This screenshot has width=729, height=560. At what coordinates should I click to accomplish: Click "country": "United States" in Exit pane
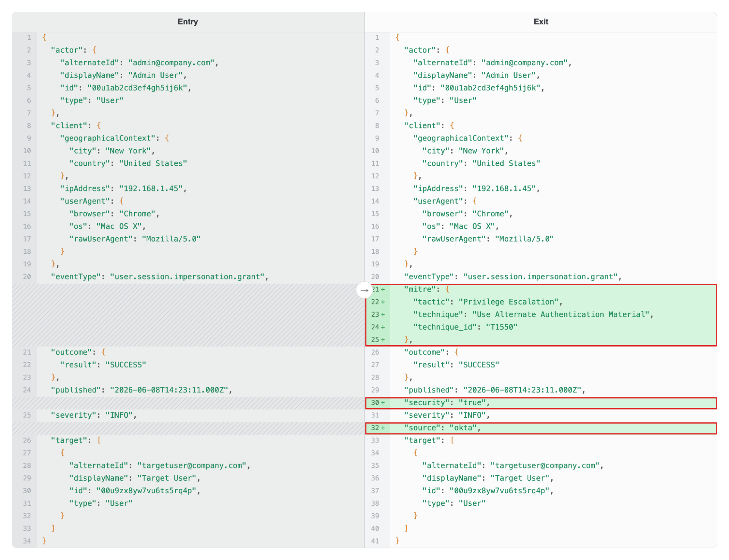(481, 163)
